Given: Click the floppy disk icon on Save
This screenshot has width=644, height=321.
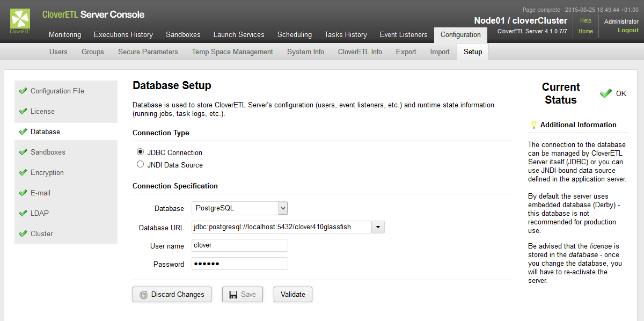Looking at the screenshot, I should (233, 295).
